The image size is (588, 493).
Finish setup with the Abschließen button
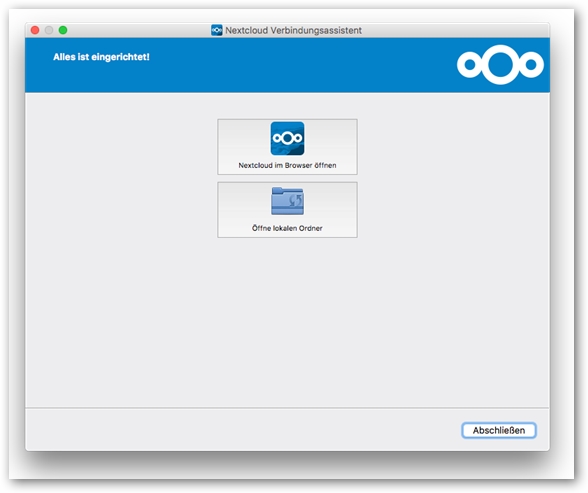499,430
